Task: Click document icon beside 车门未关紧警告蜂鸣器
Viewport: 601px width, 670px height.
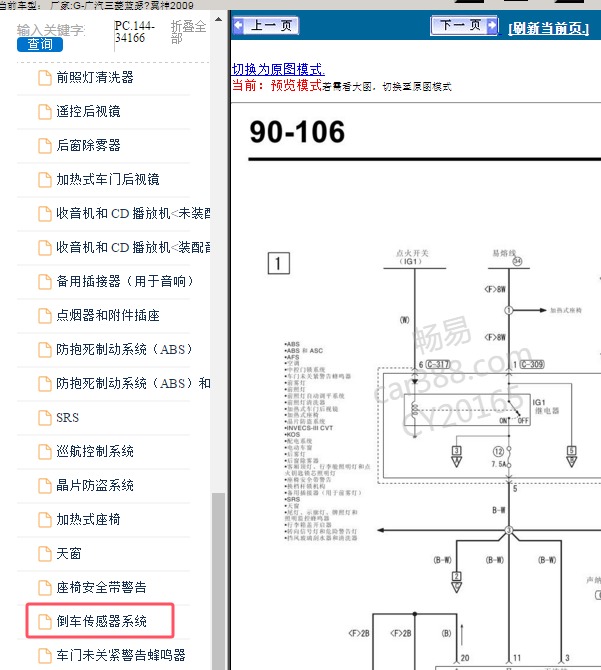Action: point(45,655)
